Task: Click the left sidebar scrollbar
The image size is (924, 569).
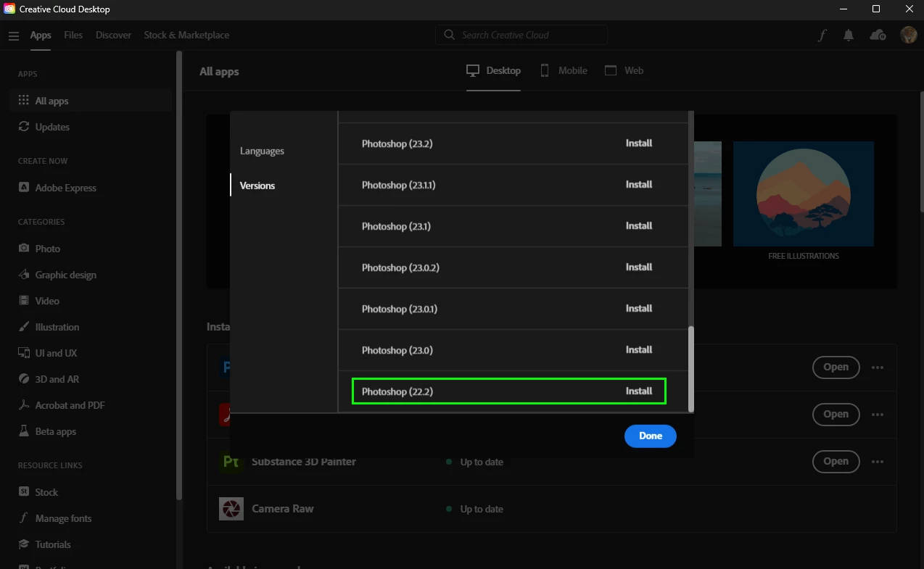Action: tap(179, 275)
